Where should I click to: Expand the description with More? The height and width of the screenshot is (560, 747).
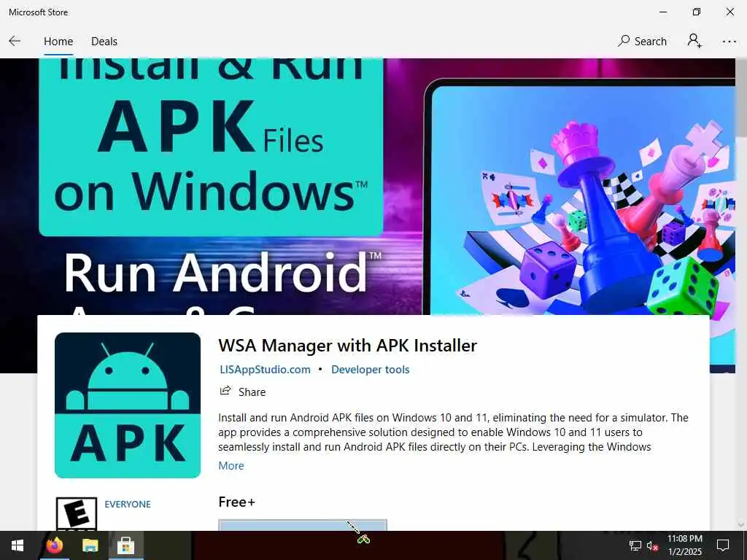231,466
